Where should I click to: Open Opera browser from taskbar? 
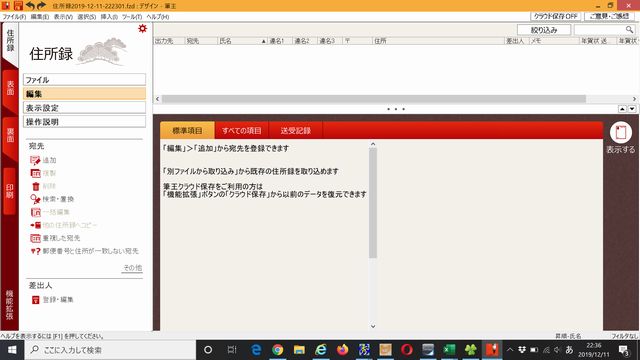[407, 350]
